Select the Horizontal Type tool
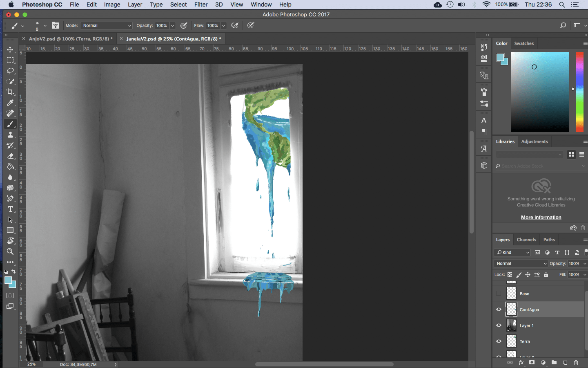 click(x=10, y=209)
